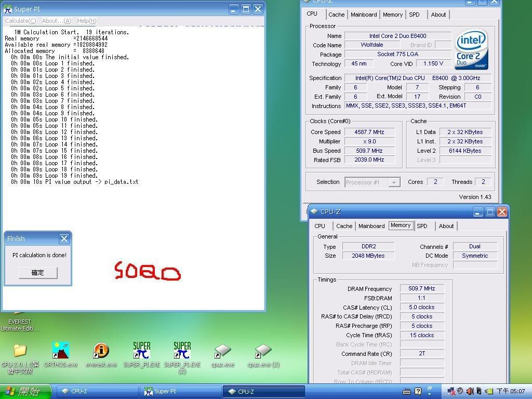532x399 pixels.
Task: Click the Channels # Dual field
Action: [475, 246]
